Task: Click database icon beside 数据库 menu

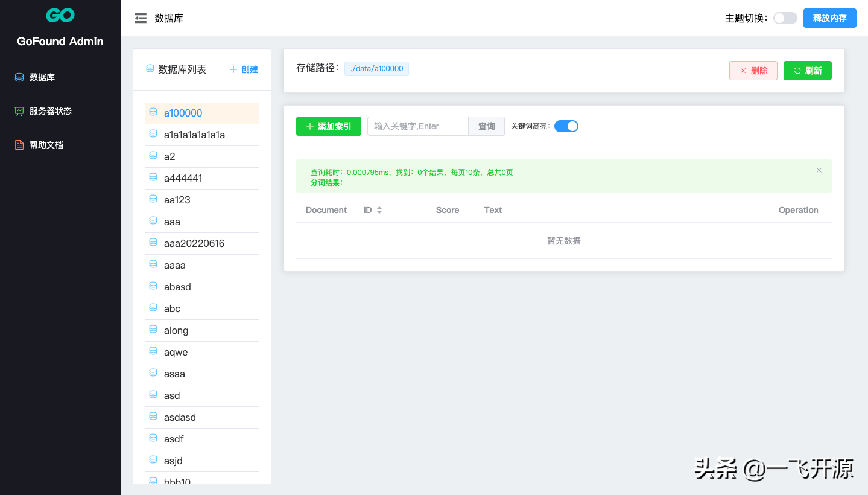Action: pos(19,77)
